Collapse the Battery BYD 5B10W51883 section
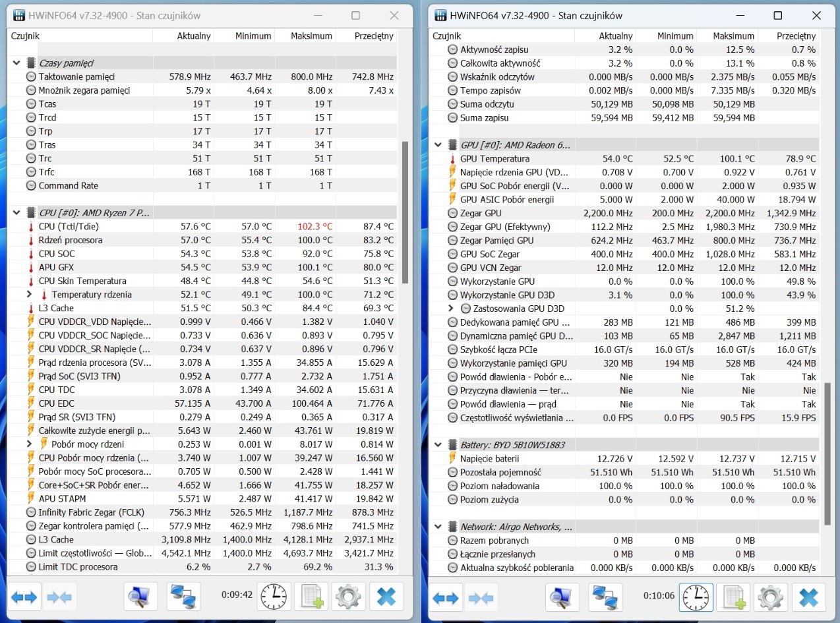Image resolution: width=840 pixels, height=623 pixels. point(438,444)
